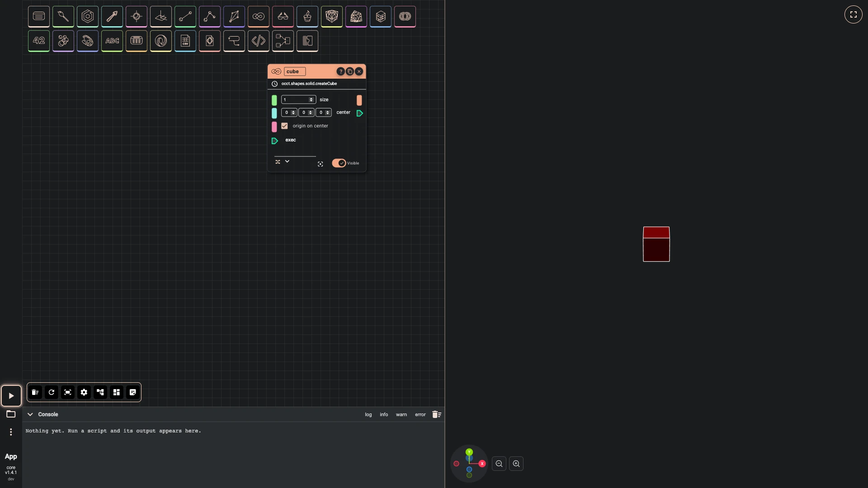Open the steaming cup category icon
The width and height of the screenshot is (868, 488).
[307, 17]
